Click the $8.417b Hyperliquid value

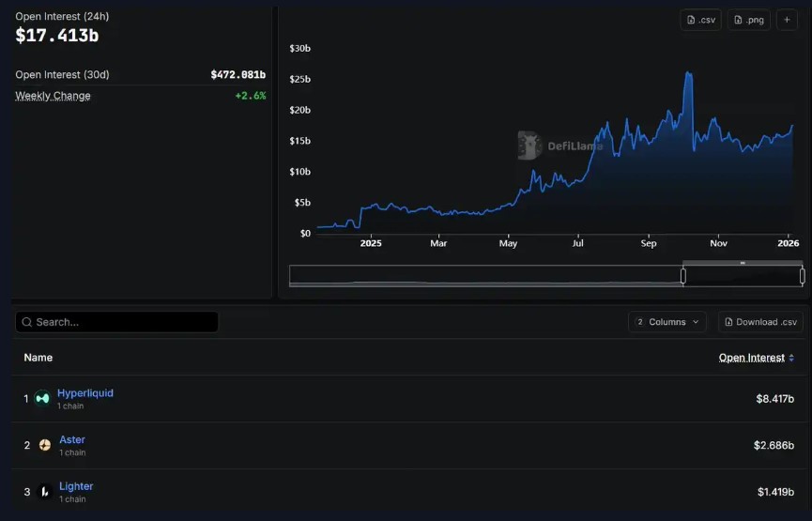pos(774,399)
